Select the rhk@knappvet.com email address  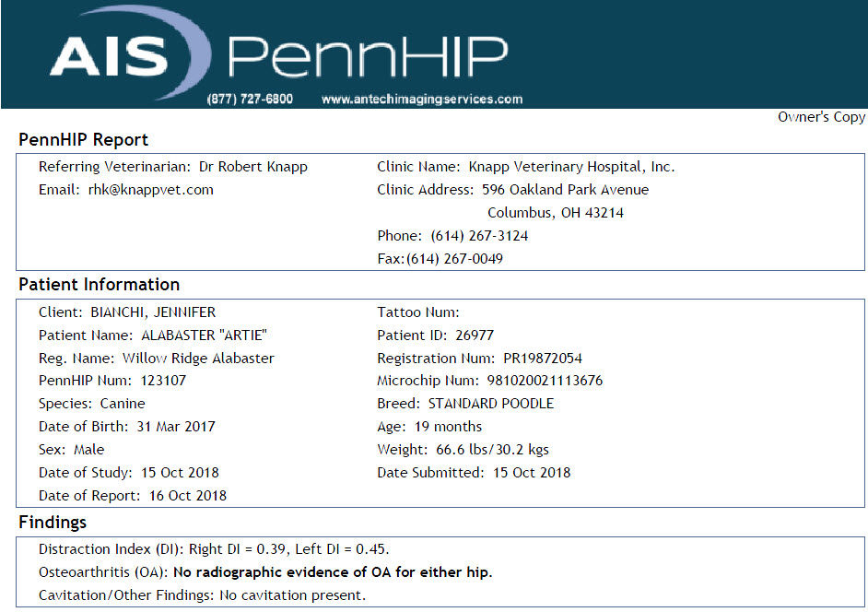pyautogui.click(x=150, y=190)
